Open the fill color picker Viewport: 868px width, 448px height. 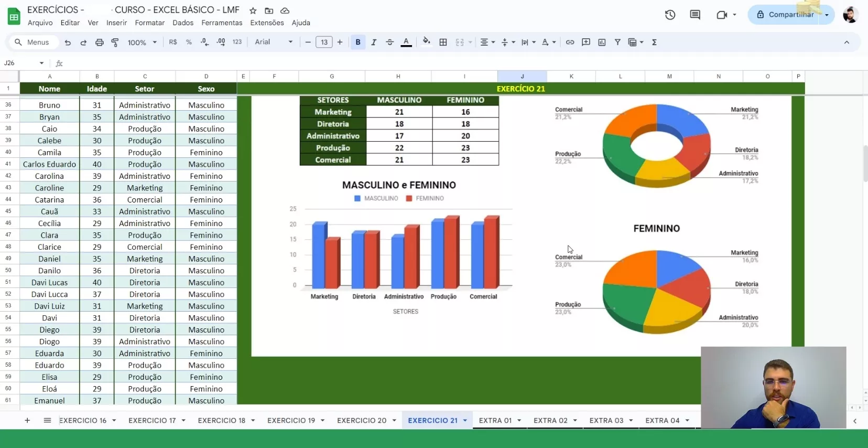426,42
